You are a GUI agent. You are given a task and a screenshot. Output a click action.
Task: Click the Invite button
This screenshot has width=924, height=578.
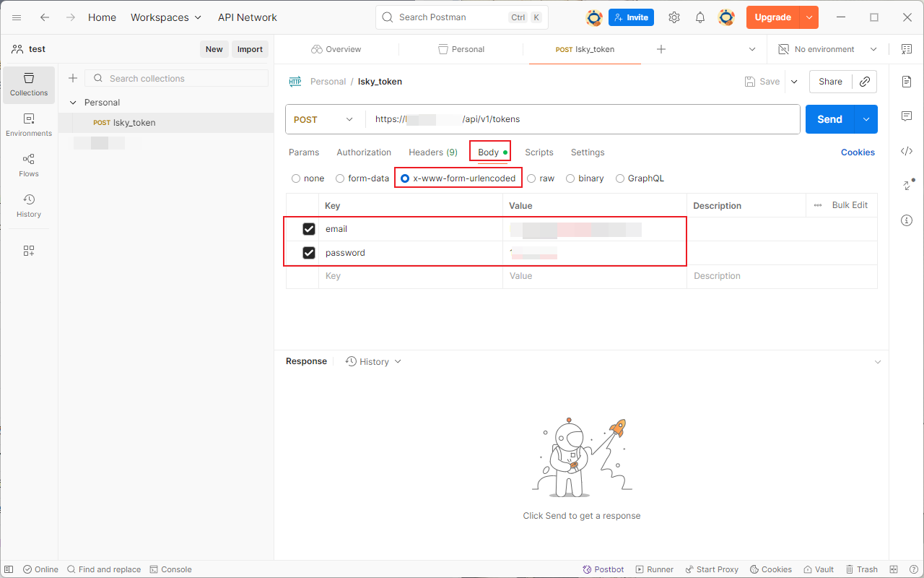coord(631,17)
